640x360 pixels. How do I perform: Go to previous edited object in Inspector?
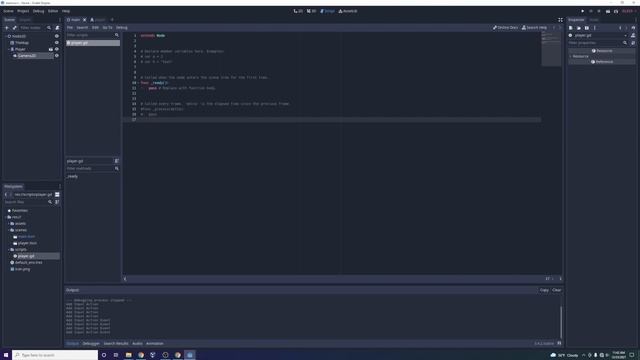[x=620, y=28]
